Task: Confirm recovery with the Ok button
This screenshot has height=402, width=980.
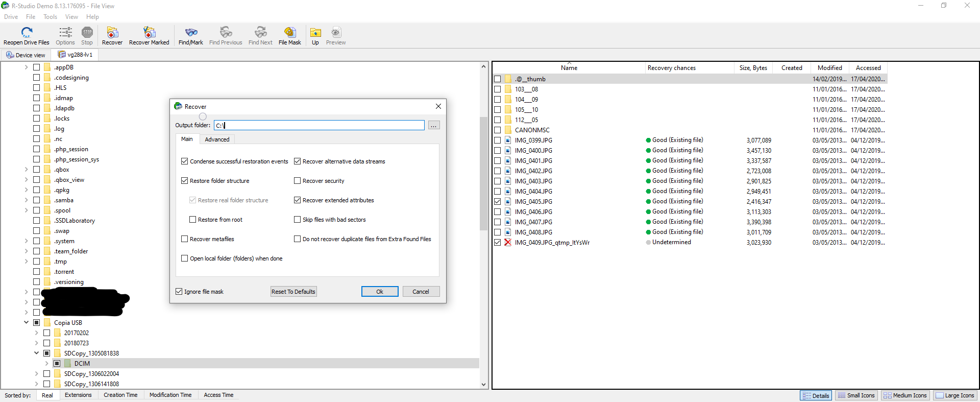Action: pyautogui.click(x=380, y=292)
